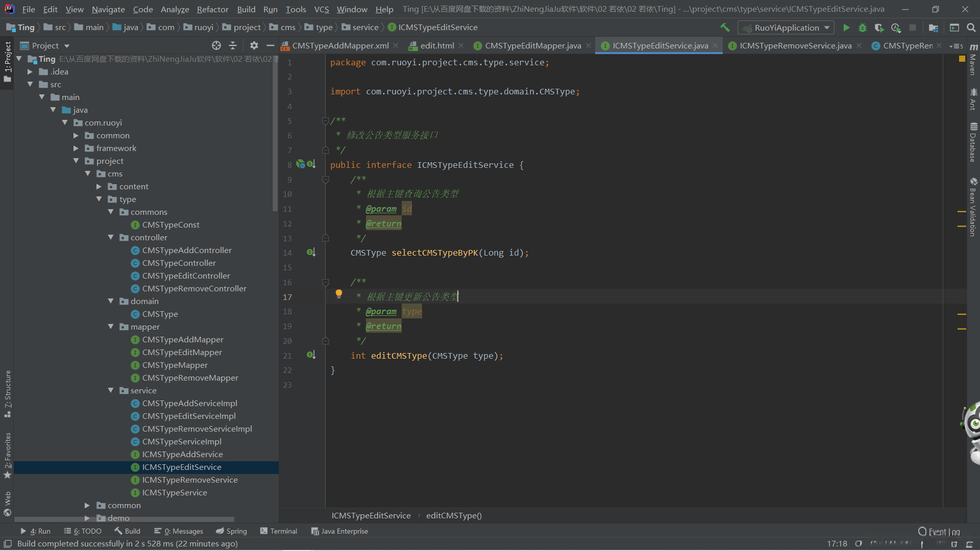Select CMSTypeEditServiceImpl in the project tree

point(189,416)
